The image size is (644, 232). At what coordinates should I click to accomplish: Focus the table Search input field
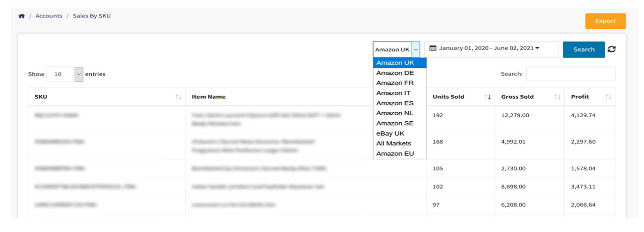[571, 74]
